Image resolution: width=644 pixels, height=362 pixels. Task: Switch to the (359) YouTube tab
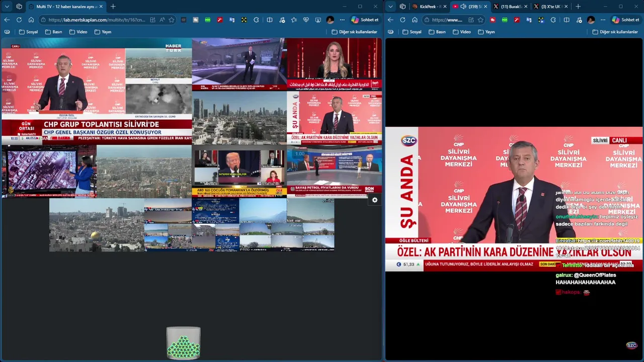[470, 7]
